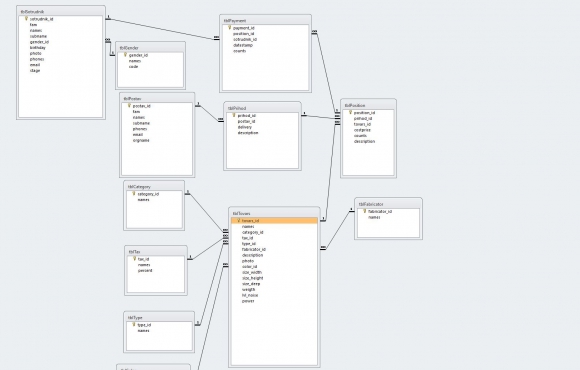Click the key icon next to category_id
This screenshot has width=580, height=370.
click(x=134, y=194)
